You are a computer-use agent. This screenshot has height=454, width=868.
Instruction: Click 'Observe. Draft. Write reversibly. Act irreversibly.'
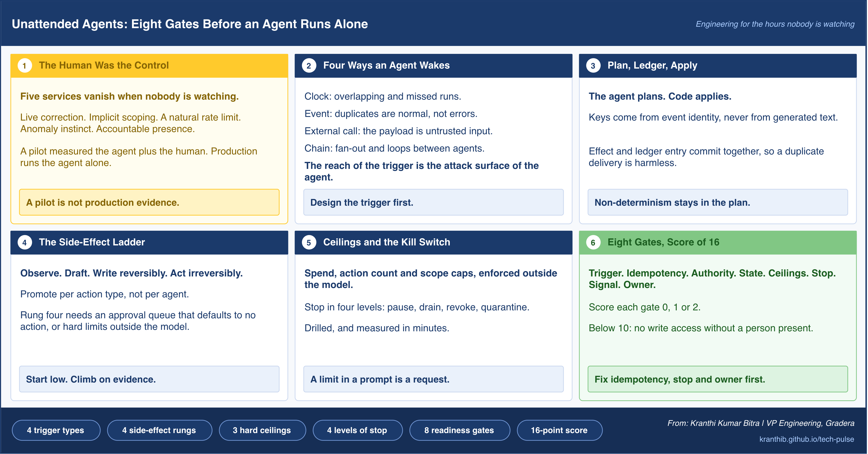point(131,273)
